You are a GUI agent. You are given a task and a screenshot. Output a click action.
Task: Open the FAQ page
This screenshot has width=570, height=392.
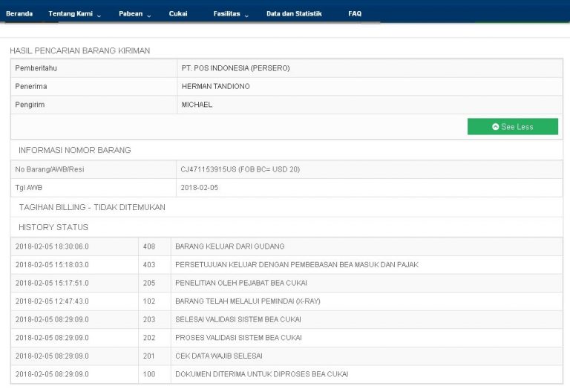coord(355,13)
